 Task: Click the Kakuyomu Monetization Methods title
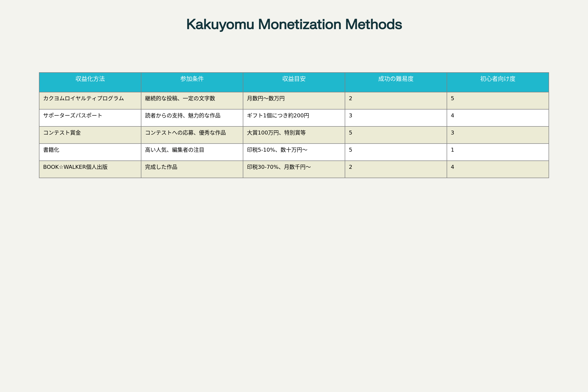point(294,24)
